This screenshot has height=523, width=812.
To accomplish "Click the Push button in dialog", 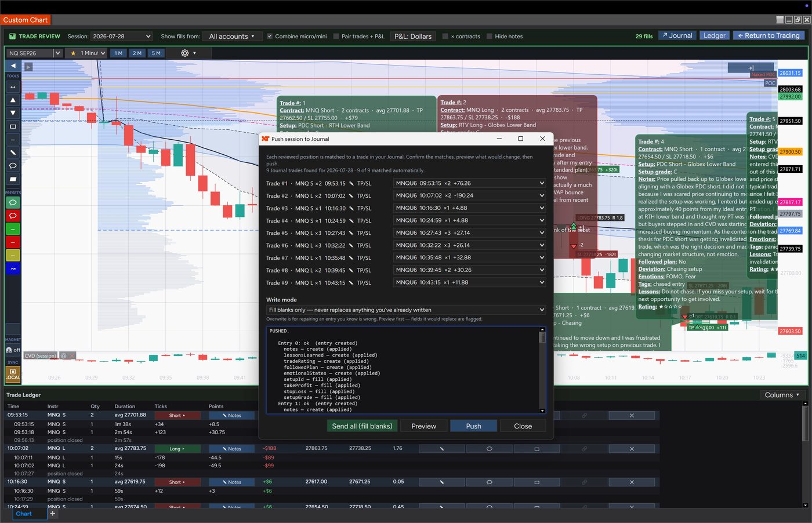I will tap(474, 426).
